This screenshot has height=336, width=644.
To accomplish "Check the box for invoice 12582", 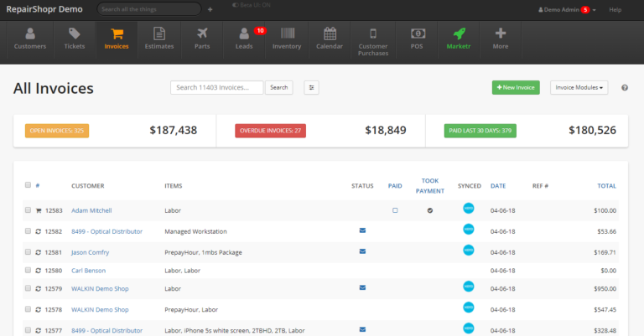I will tap(28, 231).
